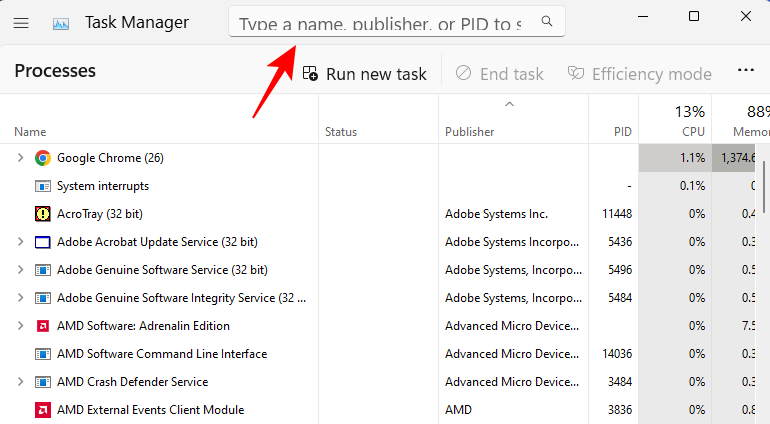Expand Adobe Genuine Software Service group
The height and width of the screenshot is (424, 770).
[20, 270]
